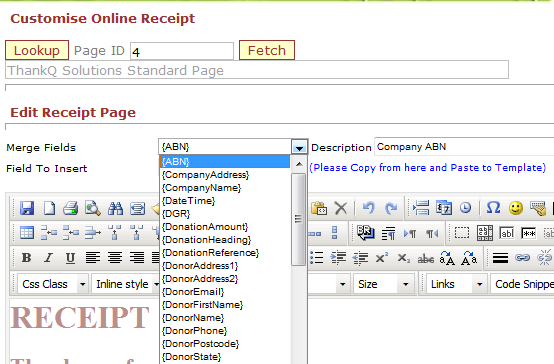Select {DonationAmount} from the list
Screen dimensions: 554x364
(x=205, y=227)
